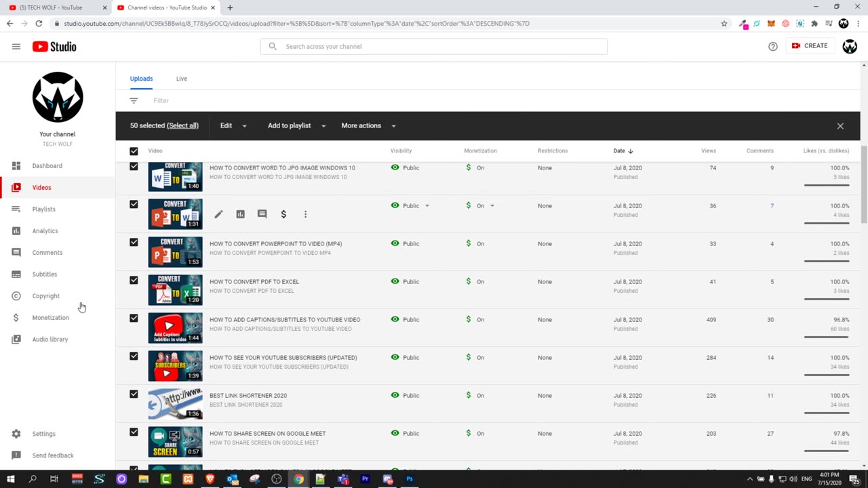Click the Copyright sidebar icon
868x488 pixels.
tap(16, 296)
